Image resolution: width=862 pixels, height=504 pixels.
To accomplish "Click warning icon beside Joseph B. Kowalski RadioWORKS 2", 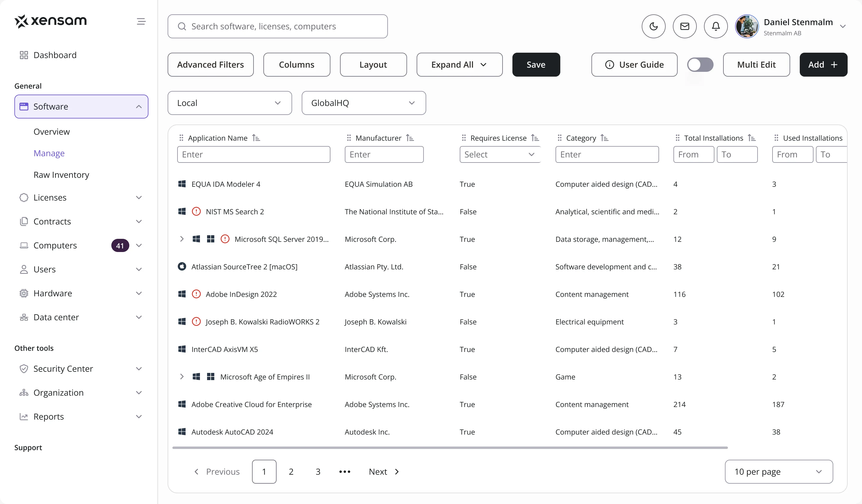I will [x=196, y=322].
